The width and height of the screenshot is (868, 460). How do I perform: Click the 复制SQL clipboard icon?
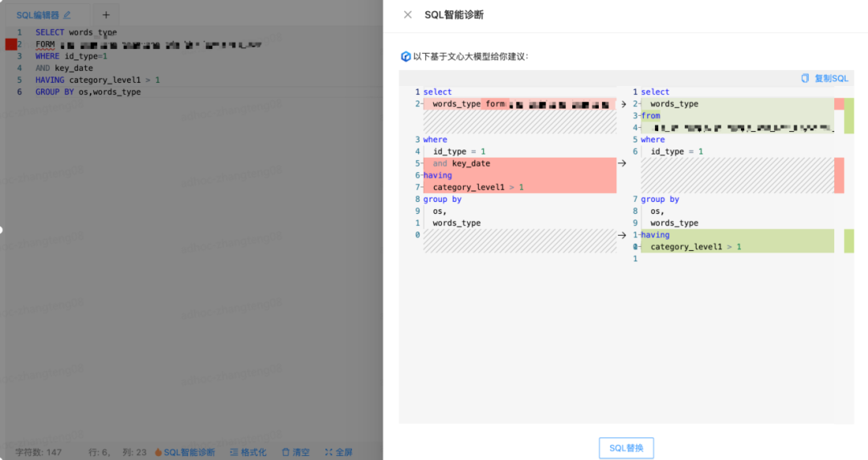805,78
